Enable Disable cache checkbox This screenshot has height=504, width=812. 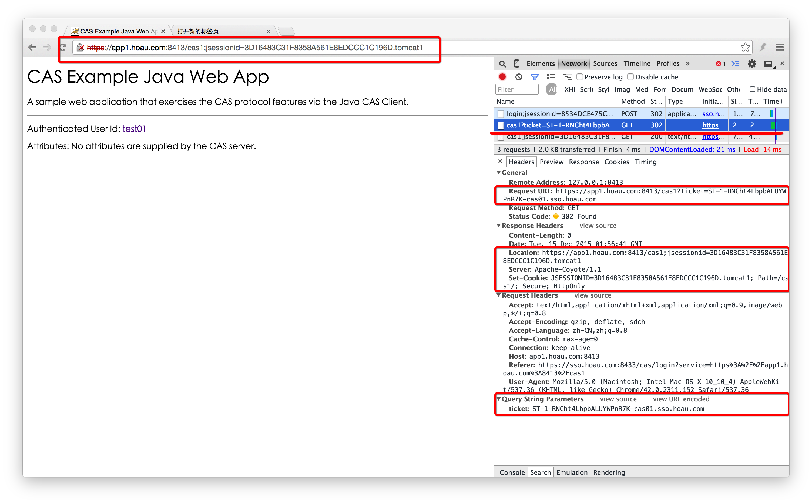630,77
